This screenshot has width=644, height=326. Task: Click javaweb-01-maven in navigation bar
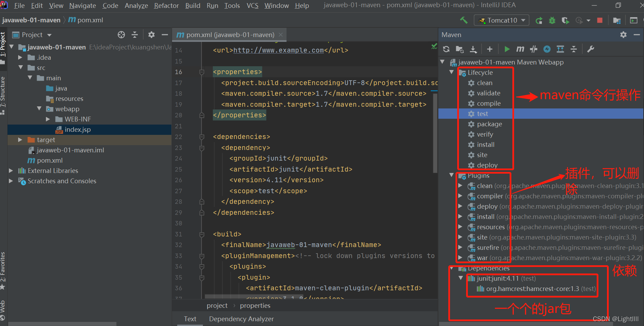click(x=31, y=20)
